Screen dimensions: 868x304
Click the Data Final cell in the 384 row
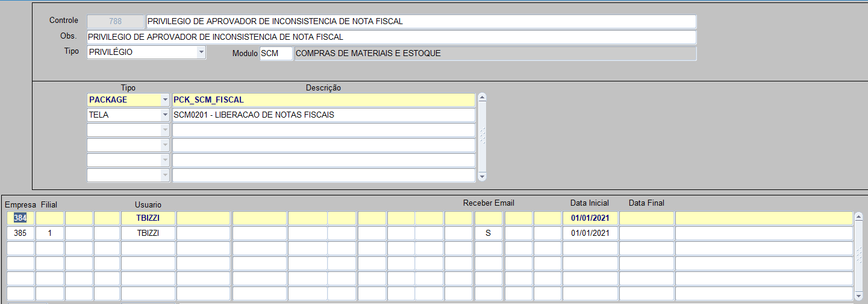click(646, 218)
